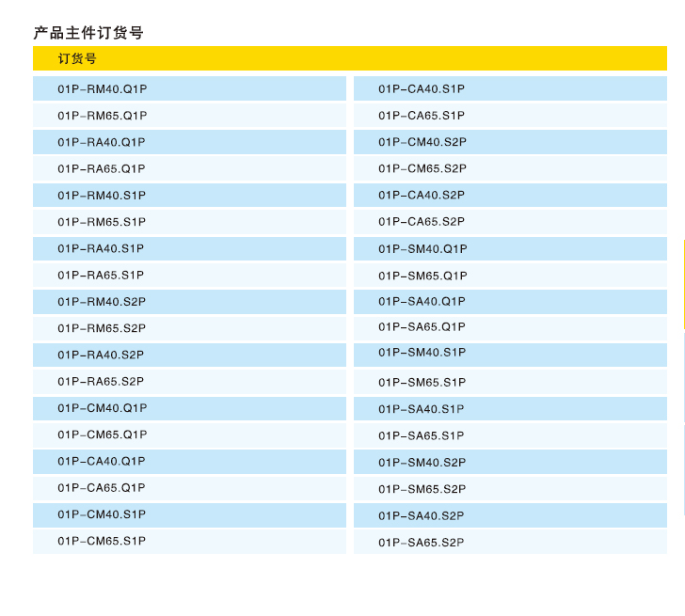Screen dimensions: 685x616
Task: Click order number 01P-SM40.S2P
Action: point(422,462)
